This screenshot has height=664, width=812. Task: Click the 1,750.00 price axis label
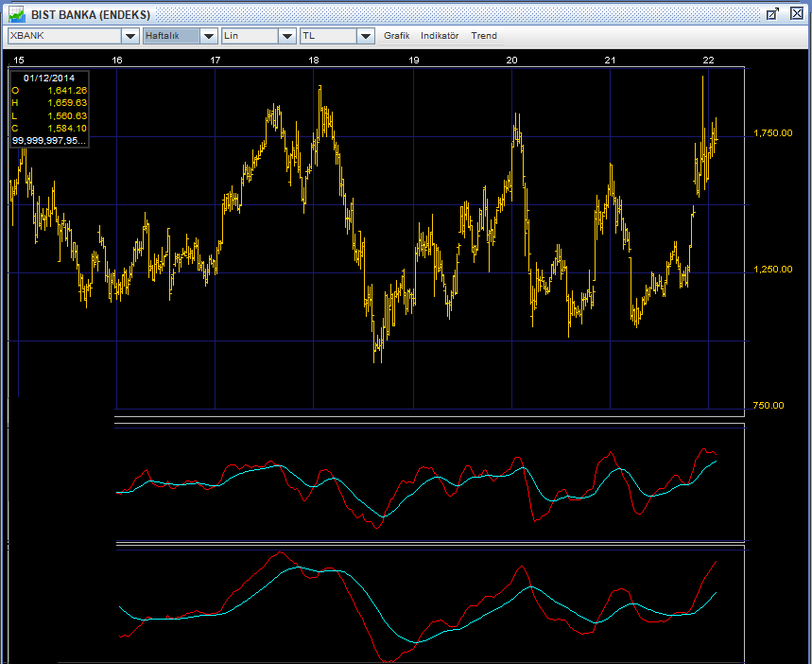772,133
